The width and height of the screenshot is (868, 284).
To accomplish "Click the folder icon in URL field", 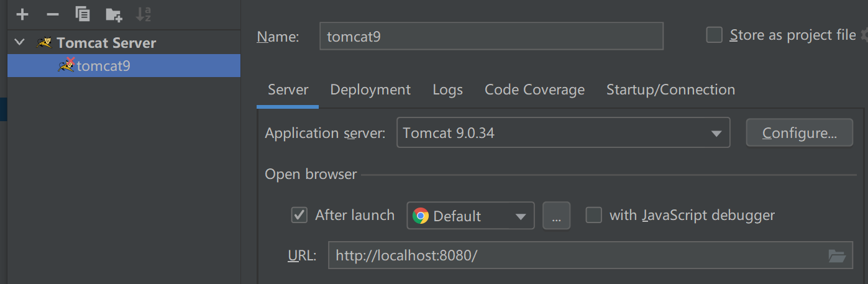I will 836,255.
